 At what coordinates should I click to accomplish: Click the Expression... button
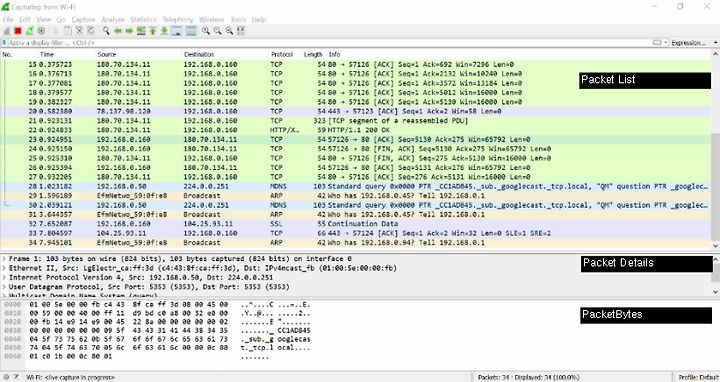click(688, 43)
